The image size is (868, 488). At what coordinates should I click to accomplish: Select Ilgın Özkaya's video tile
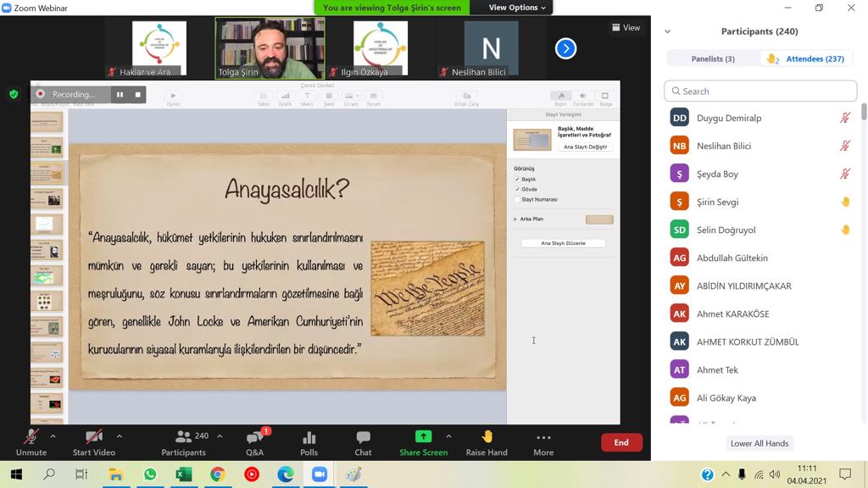click(x=381, y=48)
